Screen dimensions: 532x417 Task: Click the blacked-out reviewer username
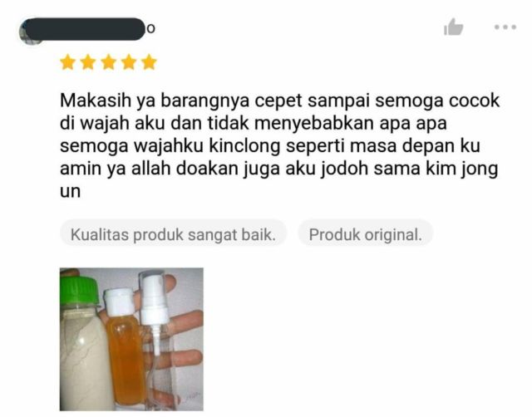coord(85,29)
